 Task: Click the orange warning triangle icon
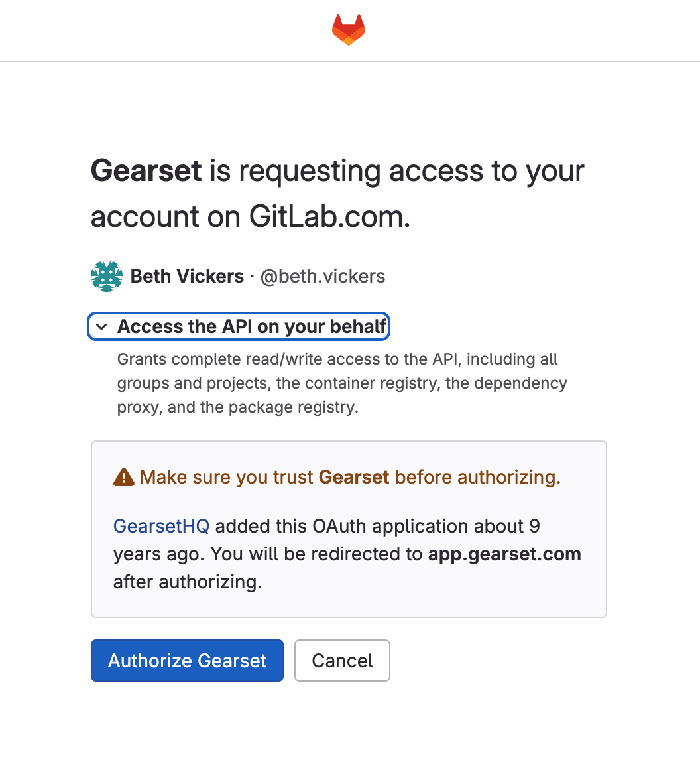124,477
